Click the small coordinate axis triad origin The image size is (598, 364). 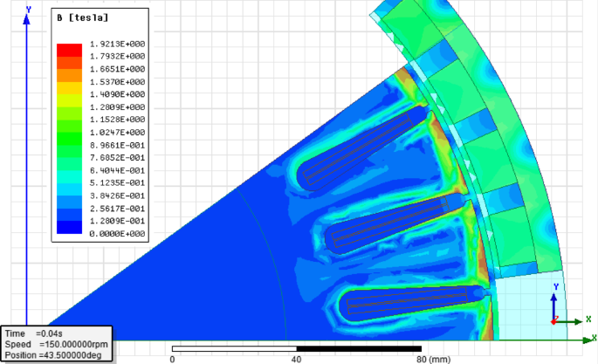coord(553,322)
